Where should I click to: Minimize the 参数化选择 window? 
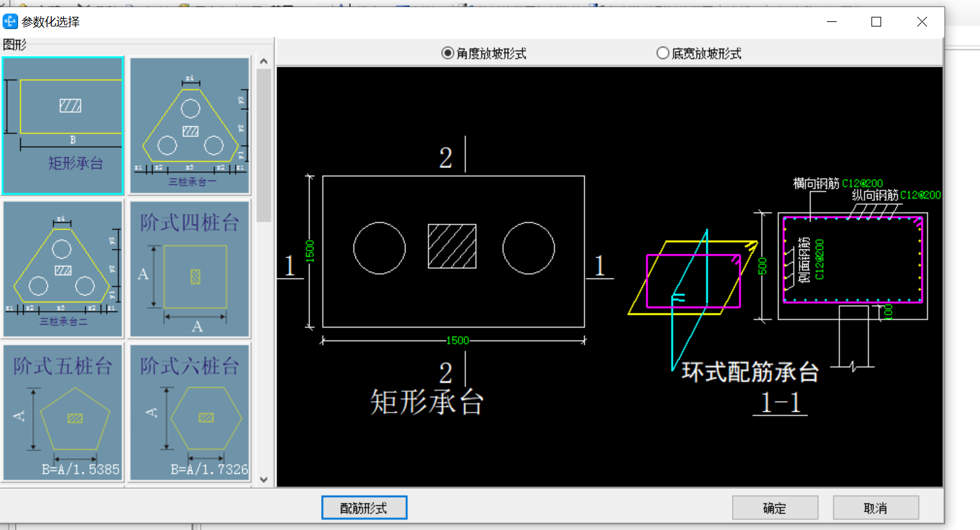point(832,22)
